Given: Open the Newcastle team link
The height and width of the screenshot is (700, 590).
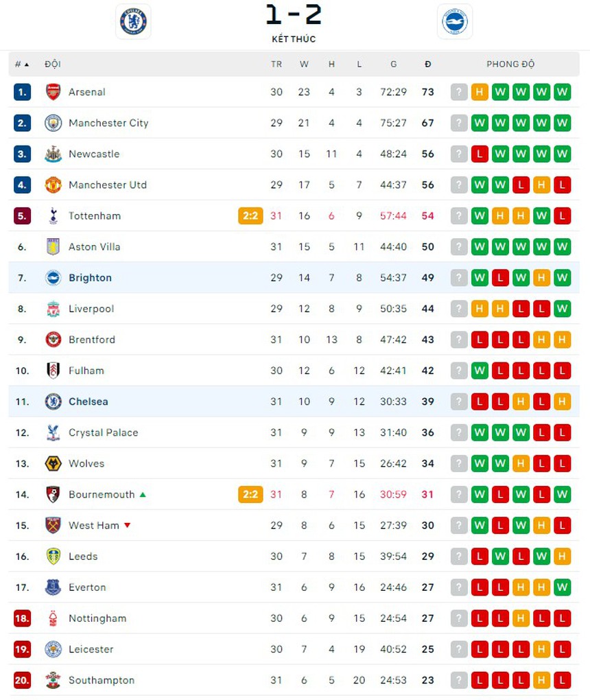Looking at the screenshot, I should pos(94,154).
